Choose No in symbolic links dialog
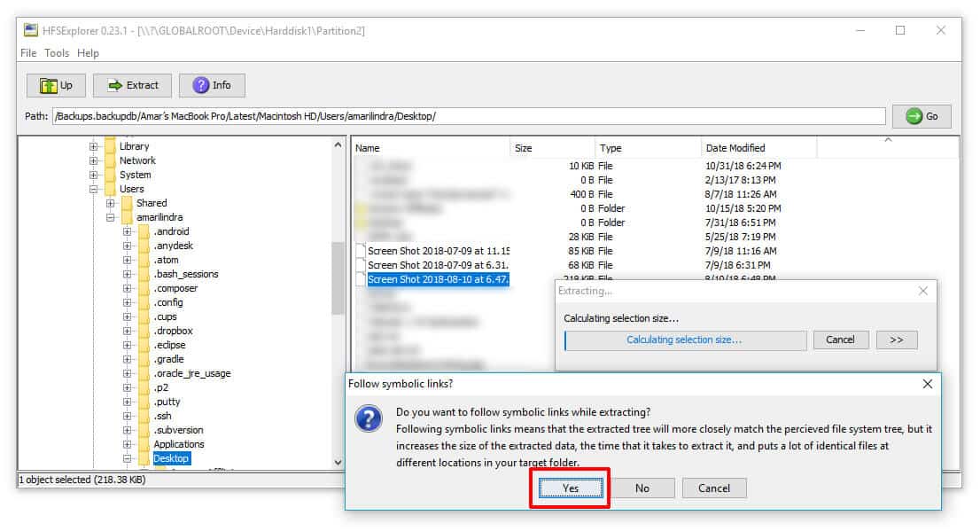The width and height of the screenshot is (980, 531). coord(642,488)
